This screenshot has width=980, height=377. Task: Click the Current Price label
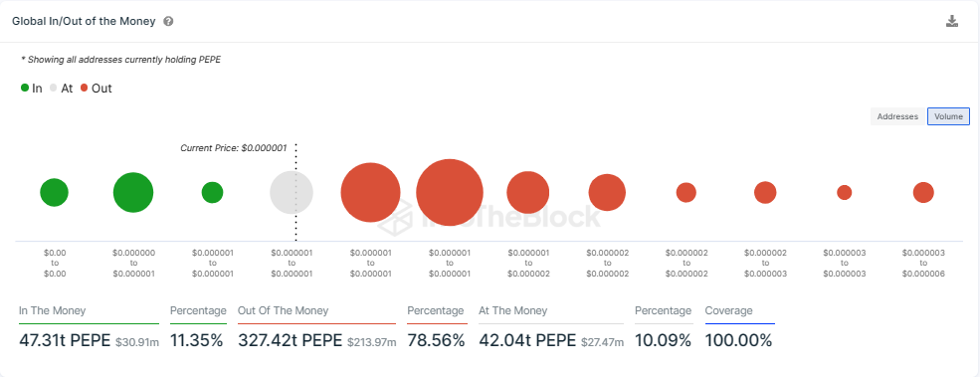pyautogui.click(x=233, y=148)
